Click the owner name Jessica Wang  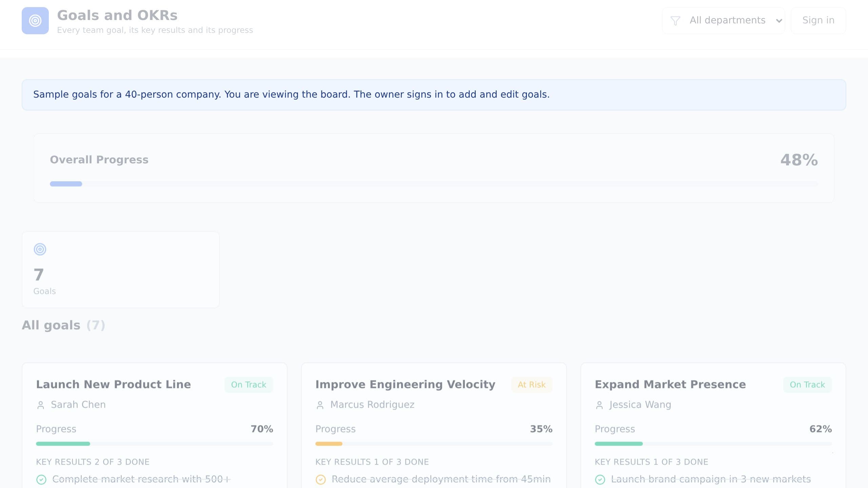[640, 405]
